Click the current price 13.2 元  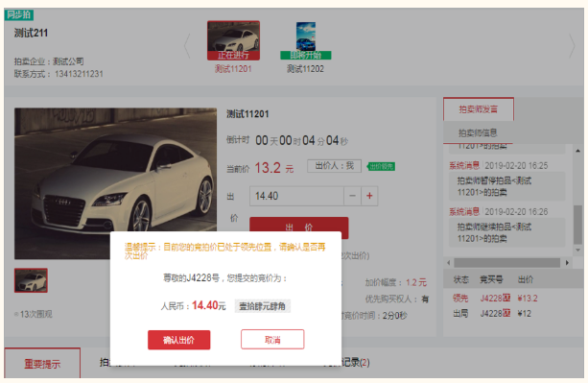point(274,168)
